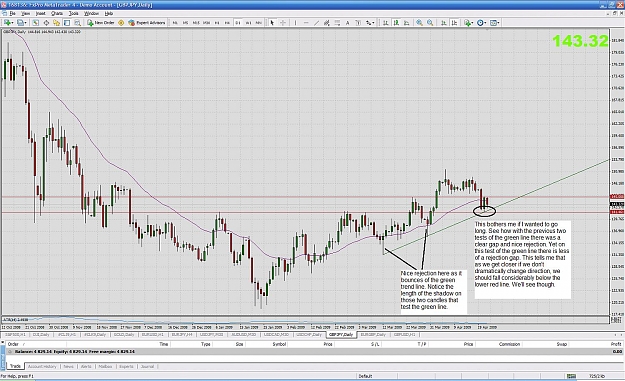Select the Text tool (A)

tap(348, 23)
